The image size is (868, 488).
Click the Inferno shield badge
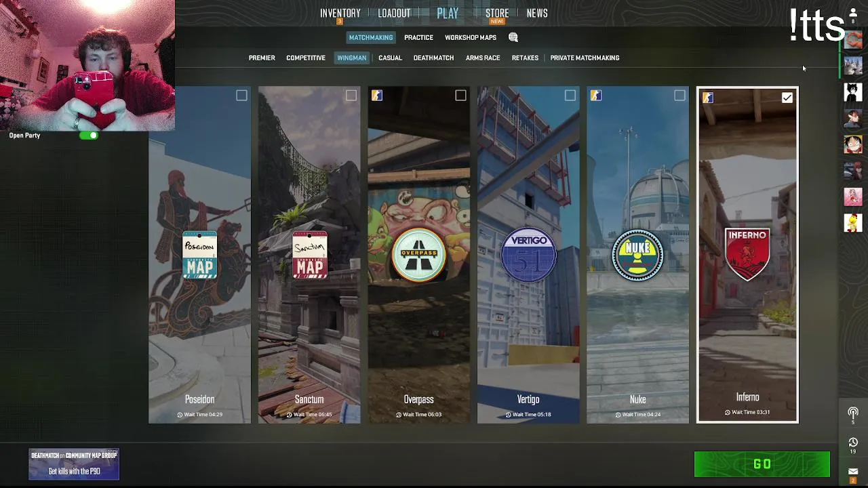[x=747, y=254]
